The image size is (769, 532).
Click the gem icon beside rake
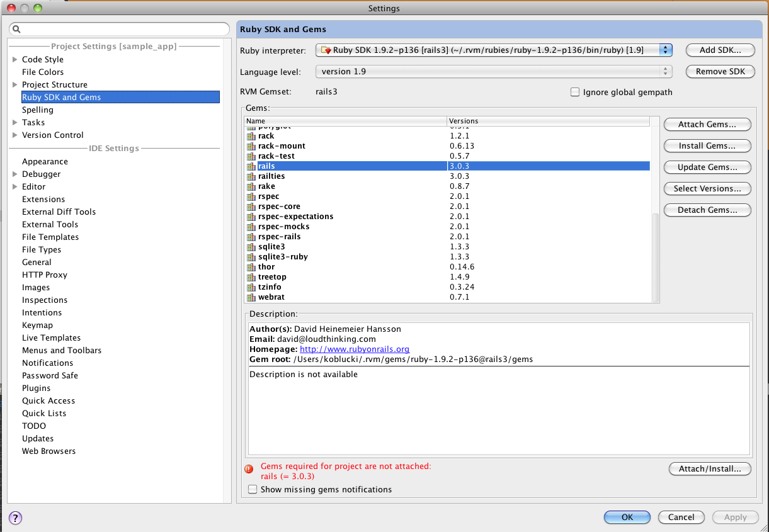point(251,186)
